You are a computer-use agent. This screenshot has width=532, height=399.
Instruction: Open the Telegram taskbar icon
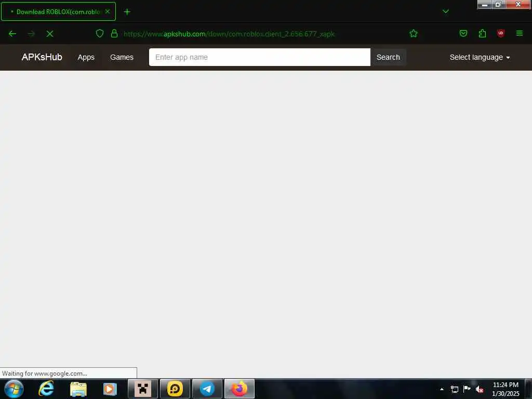point(207,389)
